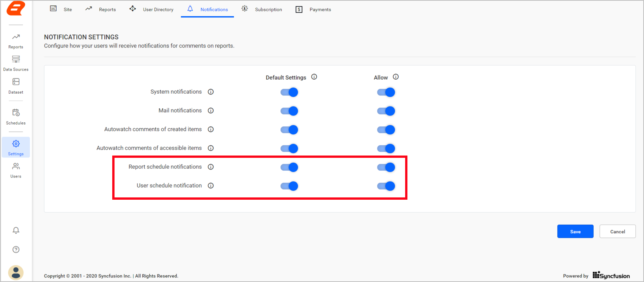Switch to the Reports tab
644x282 pixels.
coord(101,9)
